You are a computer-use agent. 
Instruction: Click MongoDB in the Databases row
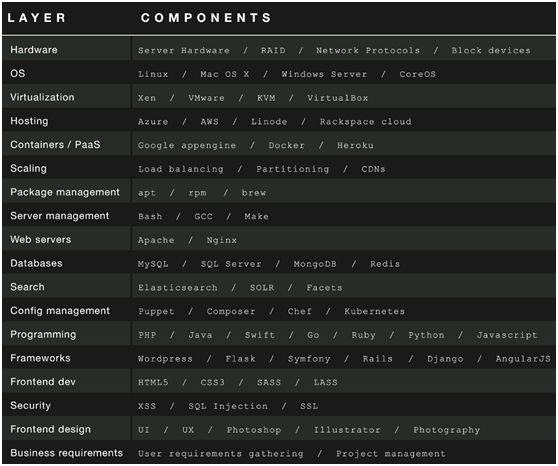coord(315,264)
